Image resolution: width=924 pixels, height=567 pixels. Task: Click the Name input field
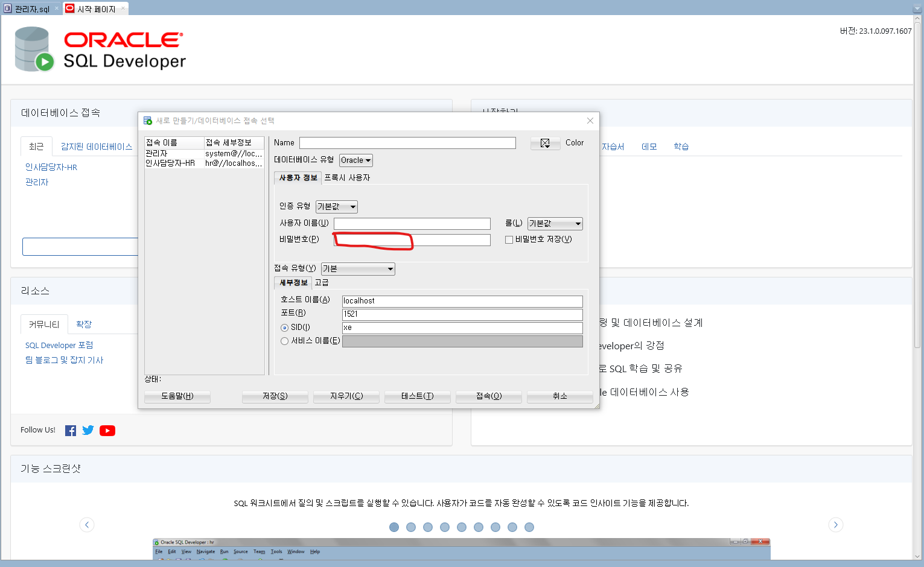(x=407, y=143)
